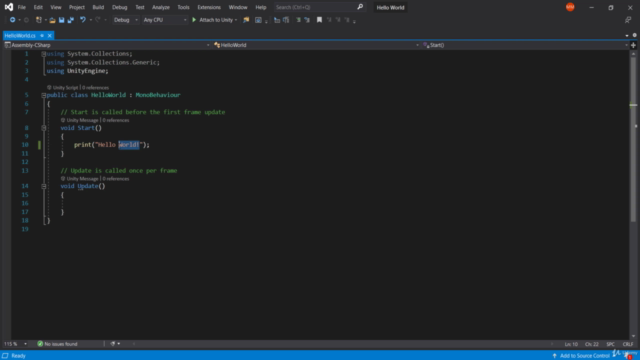Open the Test menu
Image resolution: width=640 pixels, height=360 pixels.
click(x=140, y=7)
